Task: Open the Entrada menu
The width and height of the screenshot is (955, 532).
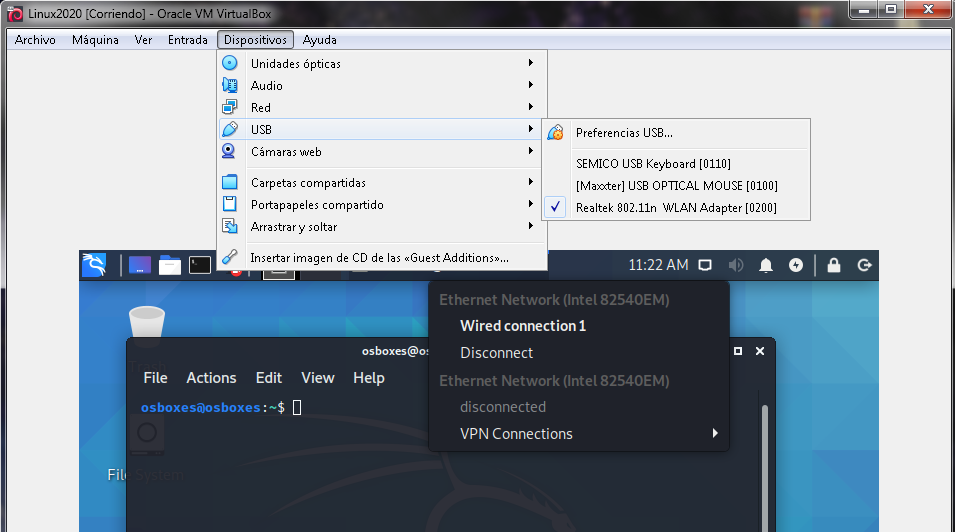Action: pos(188,40)
